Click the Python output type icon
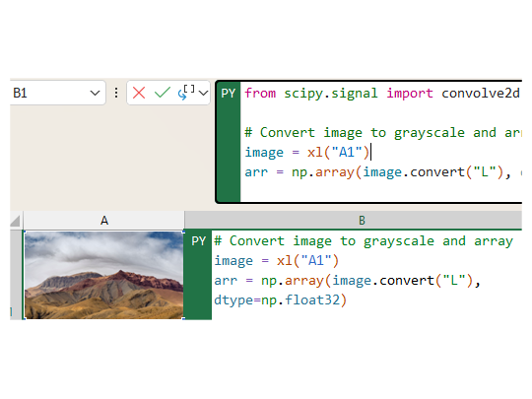Screen dimensions: 532x399 point(186,93)
